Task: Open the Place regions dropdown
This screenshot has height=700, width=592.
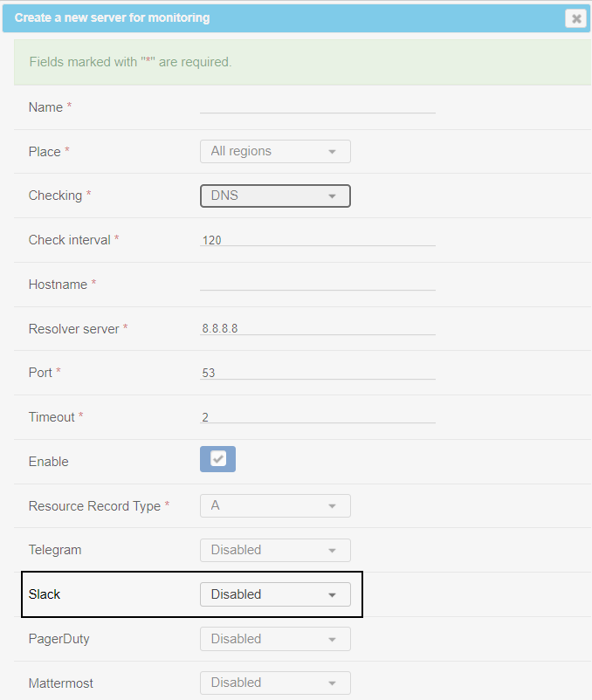Action: pos(275,151)
